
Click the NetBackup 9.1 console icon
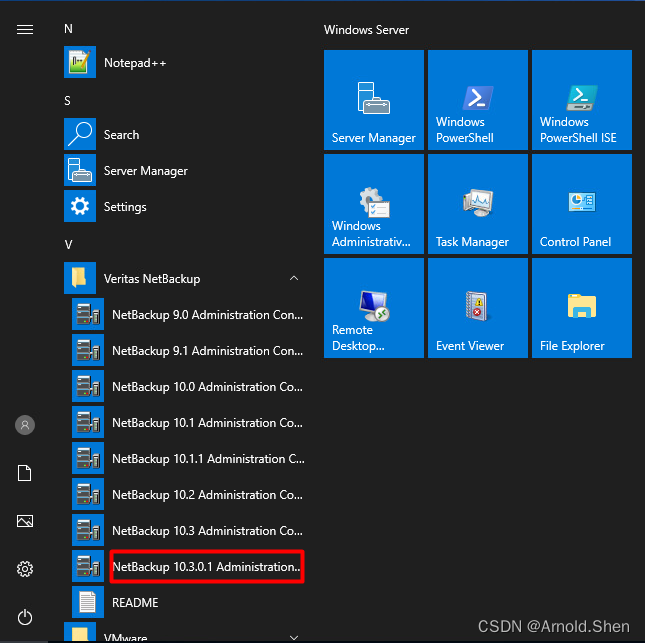[88, 350]
